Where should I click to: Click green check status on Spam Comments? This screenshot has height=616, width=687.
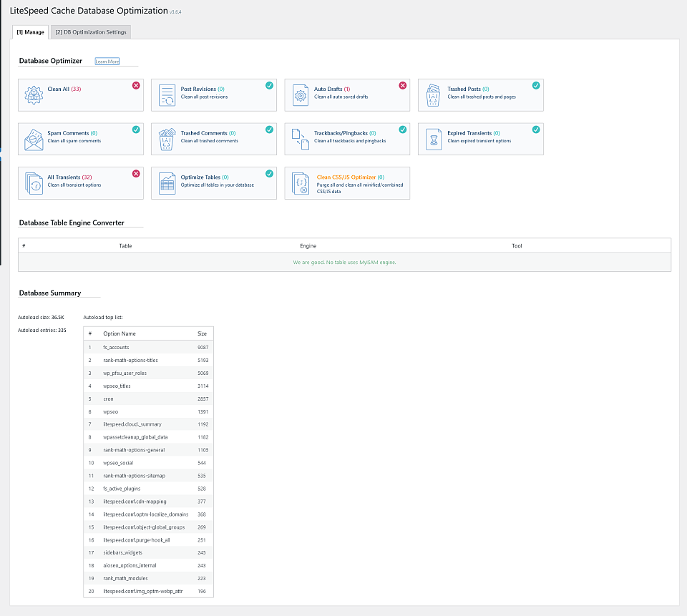click(x=136, y=129)
